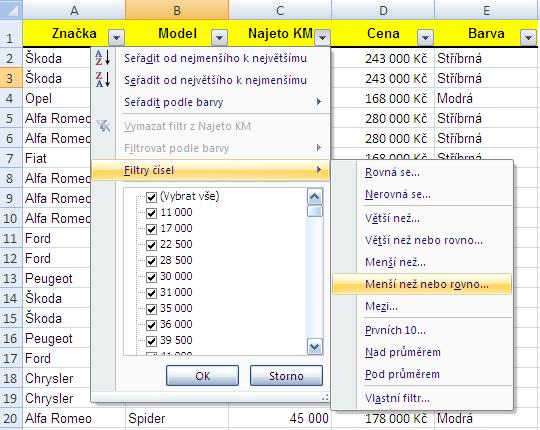The image size is (540, 430).
Task: Uncheck the 36 000 checkbox
Action: pyautogui.click(x=151, y=325)
